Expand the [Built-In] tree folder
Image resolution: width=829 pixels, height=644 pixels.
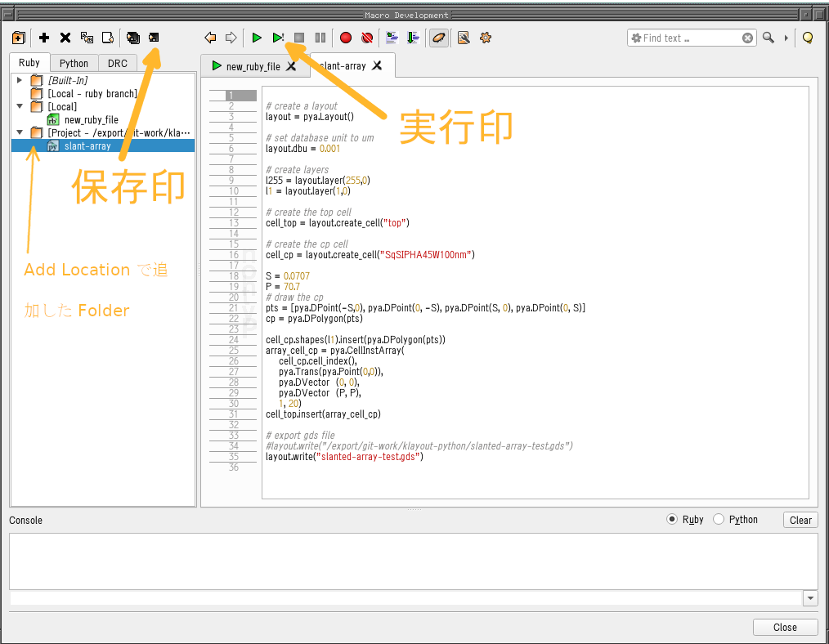click(20, 80)
